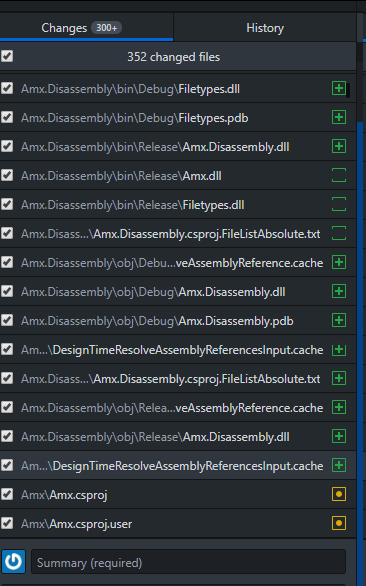Uncheck Amx\Amx.csproj checkbox
The height and width of the screenshot is (586, 366).
click(x=7, y=494)
